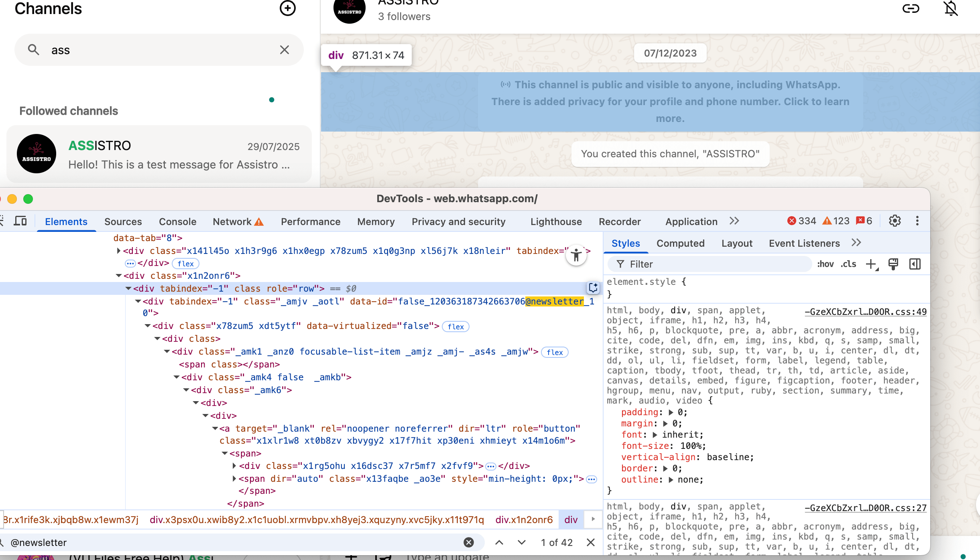This screenshot has width=980, height=560.
Task: Click the 334 errors counter
Action: 801,221
